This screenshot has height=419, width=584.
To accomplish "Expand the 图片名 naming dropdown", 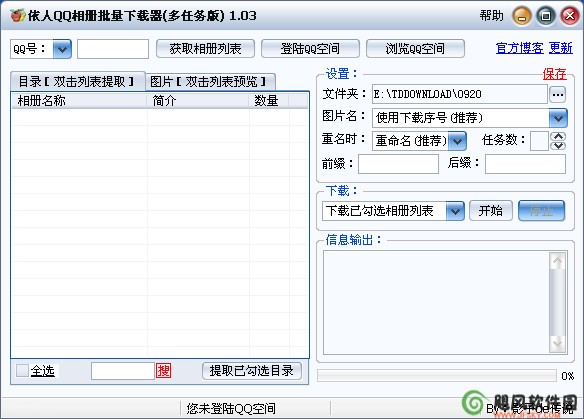I will coord(558,118).
